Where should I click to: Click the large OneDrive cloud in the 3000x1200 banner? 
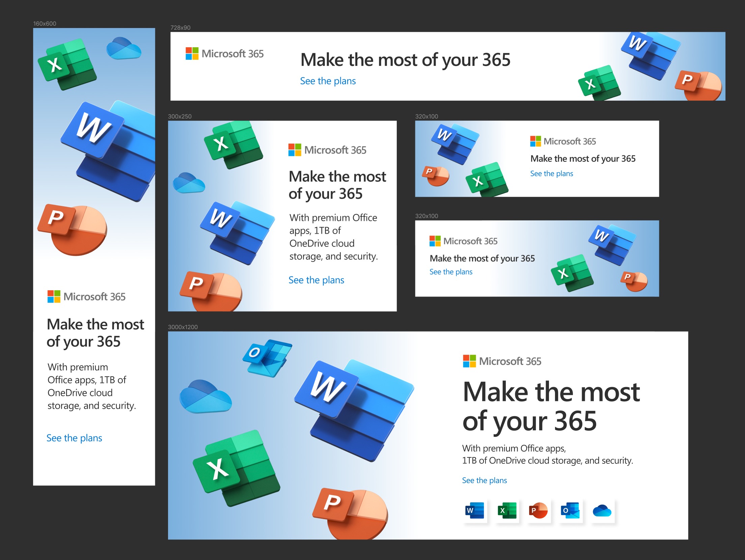click(x=205, y=396)
